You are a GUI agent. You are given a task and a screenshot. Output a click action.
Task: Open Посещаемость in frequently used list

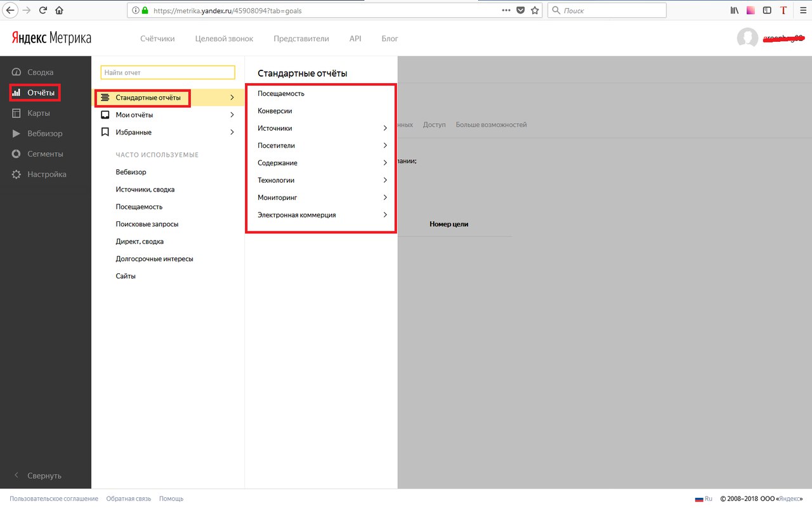coord(139,207)
